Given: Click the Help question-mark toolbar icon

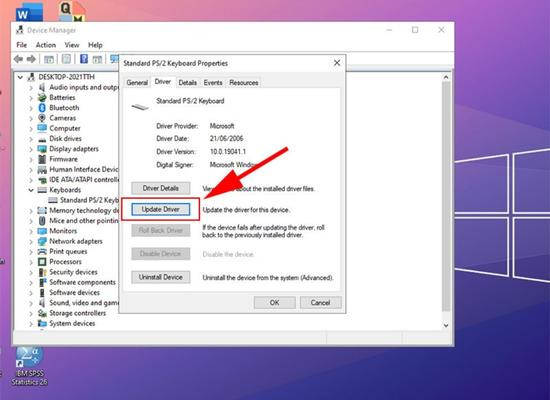Looking at the screenshot, I should pos(84,59).
